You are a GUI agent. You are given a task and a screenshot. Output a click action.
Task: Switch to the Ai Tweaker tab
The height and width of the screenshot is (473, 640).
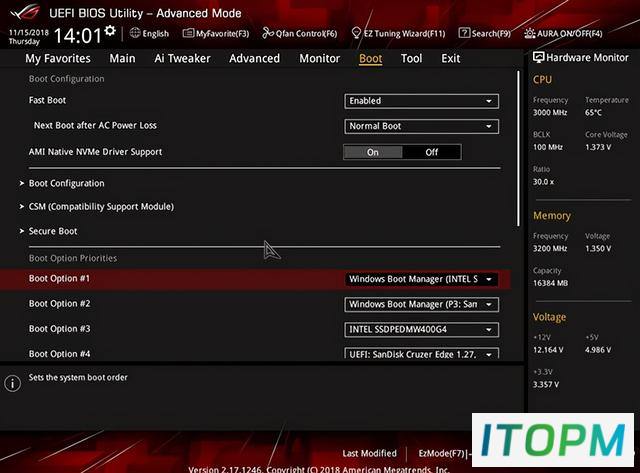(x=182, y=58)
